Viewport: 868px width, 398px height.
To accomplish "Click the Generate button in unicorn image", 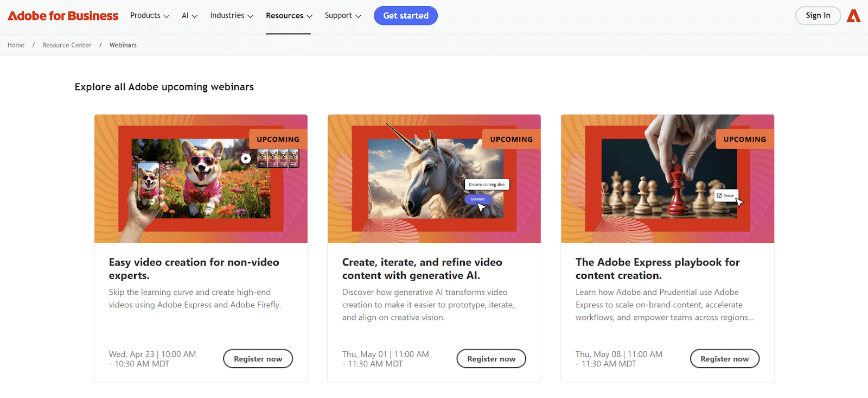I will [x=477, y=199].
